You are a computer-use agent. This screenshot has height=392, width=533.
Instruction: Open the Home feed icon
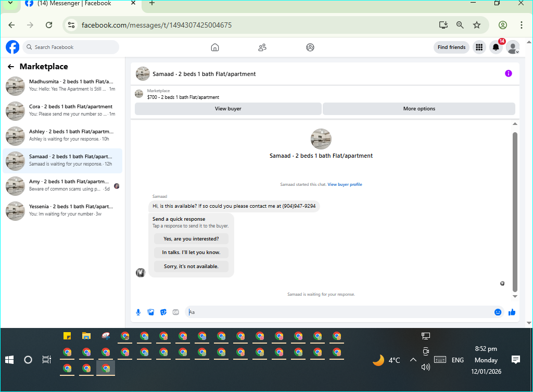[215, 47]
